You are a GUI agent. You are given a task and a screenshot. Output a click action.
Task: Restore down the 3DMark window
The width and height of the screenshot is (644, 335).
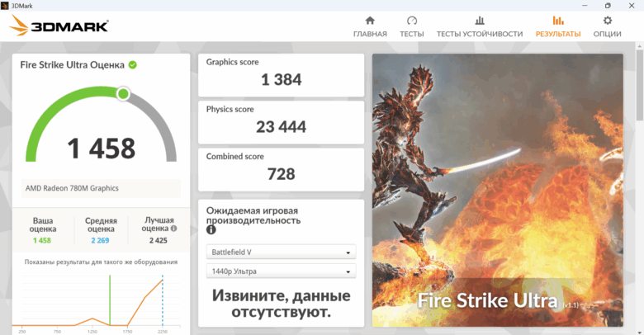click(608, 6)
